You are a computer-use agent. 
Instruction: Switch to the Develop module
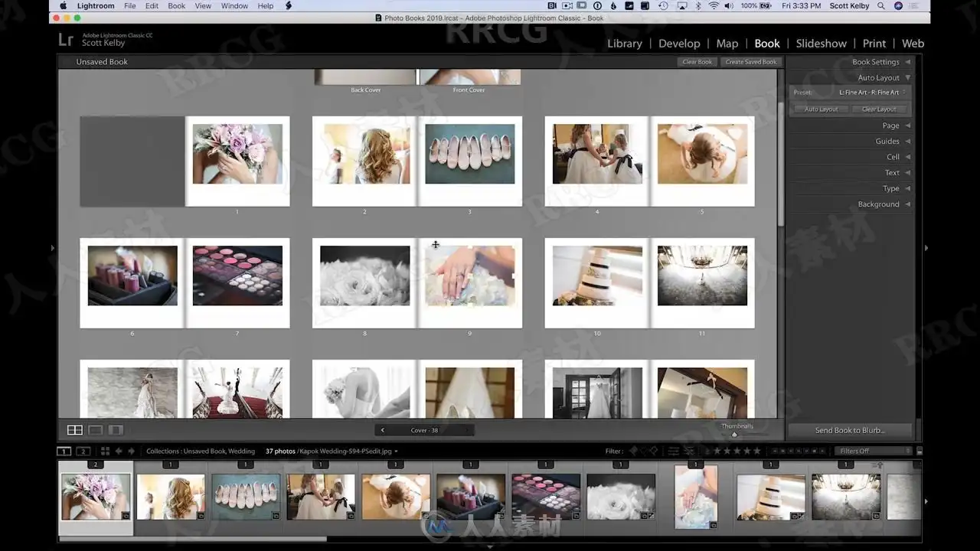(x=679, y=44)
